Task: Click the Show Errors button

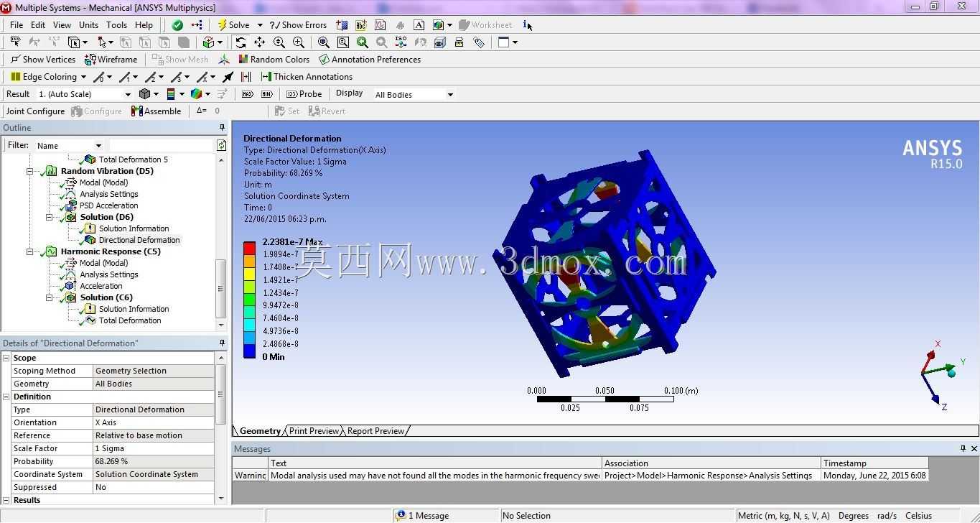Action: click(x=298, y=25)
